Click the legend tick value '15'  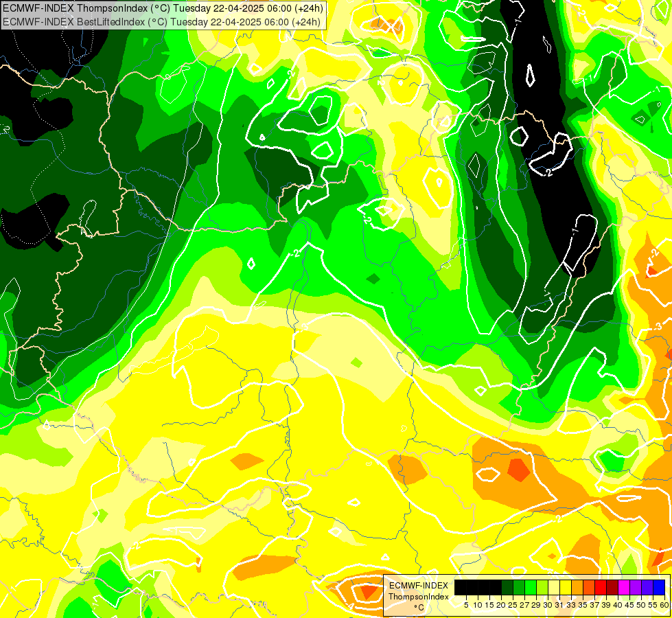coord(490,605)
